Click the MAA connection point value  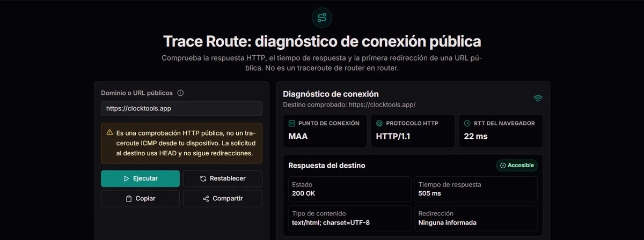pos(298,136)
